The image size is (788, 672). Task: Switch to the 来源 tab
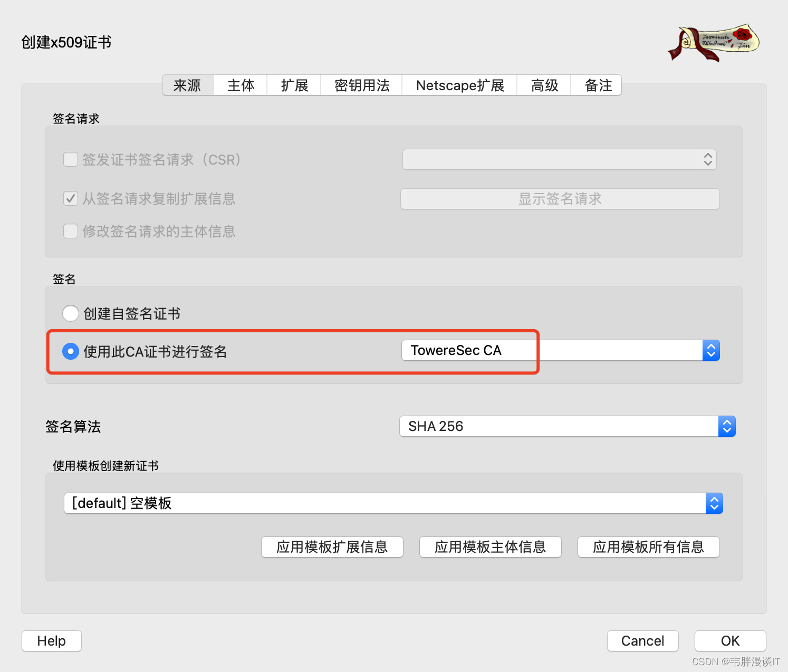tap(188, 85)
